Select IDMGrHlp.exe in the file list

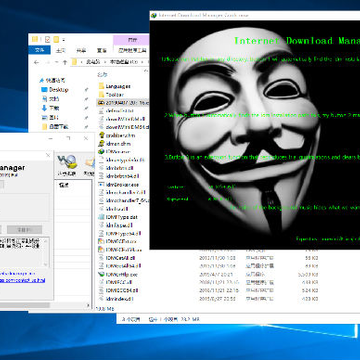tap(121, 274)
